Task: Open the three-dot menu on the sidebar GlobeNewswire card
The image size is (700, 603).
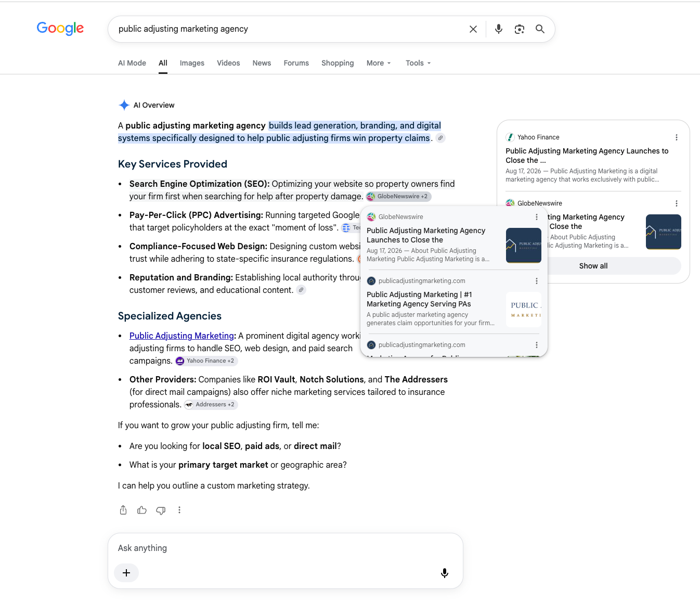Action: [677, 203]
